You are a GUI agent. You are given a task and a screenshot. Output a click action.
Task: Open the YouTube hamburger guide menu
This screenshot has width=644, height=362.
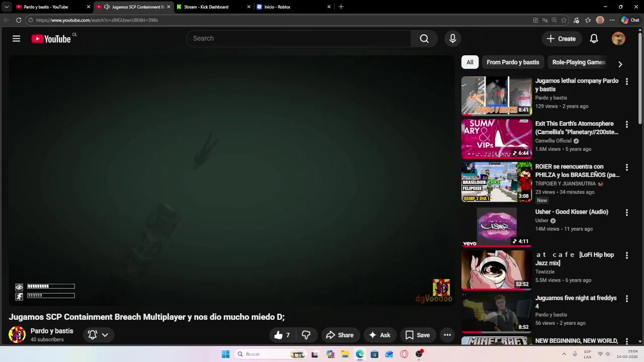(x=16, y=39)
